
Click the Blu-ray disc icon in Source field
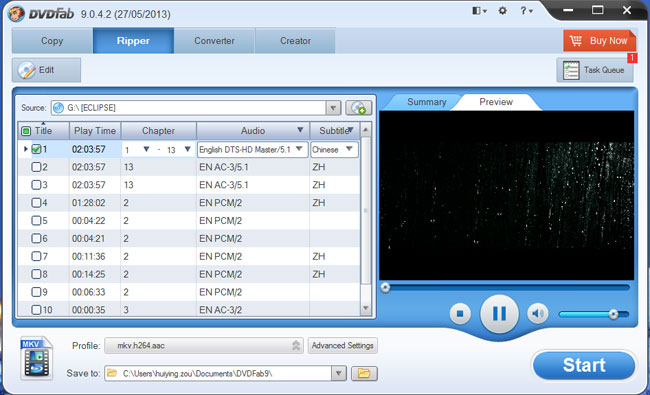[x=59, y=108]
